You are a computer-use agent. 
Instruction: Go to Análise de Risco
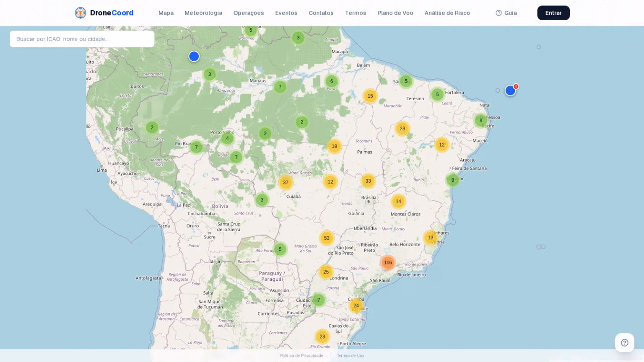pos(447,13)
